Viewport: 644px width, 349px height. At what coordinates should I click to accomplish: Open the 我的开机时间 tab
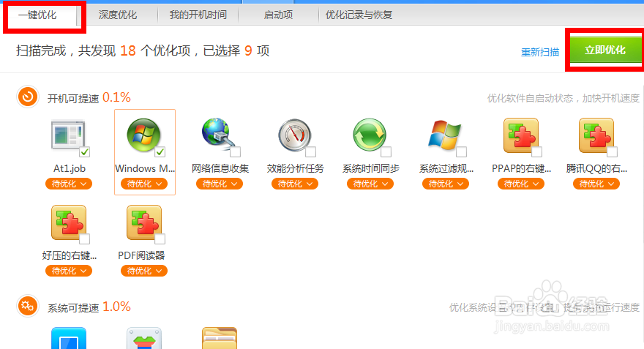[198, 15]
